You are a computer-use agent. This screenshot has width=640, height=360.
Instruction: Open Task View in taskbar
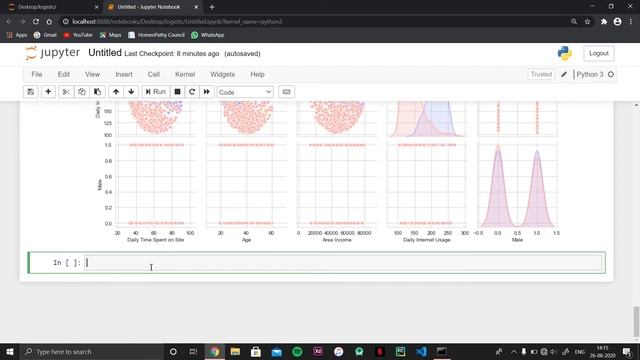(193, 351)
